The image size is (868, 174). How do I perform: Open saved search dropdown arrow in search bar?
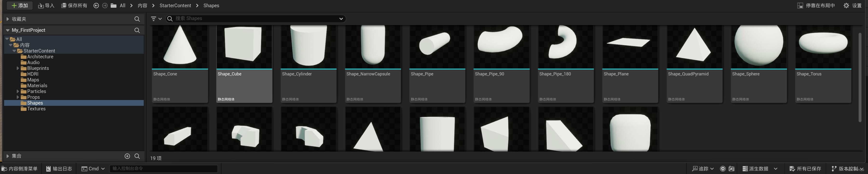(x=341, y=19)
